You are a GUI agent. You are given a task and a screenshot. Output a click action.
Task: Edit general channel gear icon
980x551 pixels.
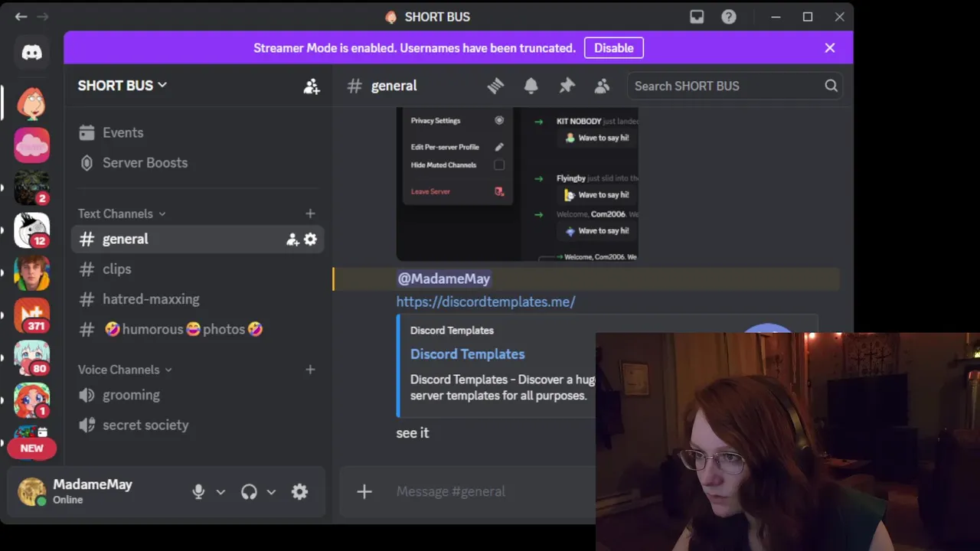tap(310, 240)
